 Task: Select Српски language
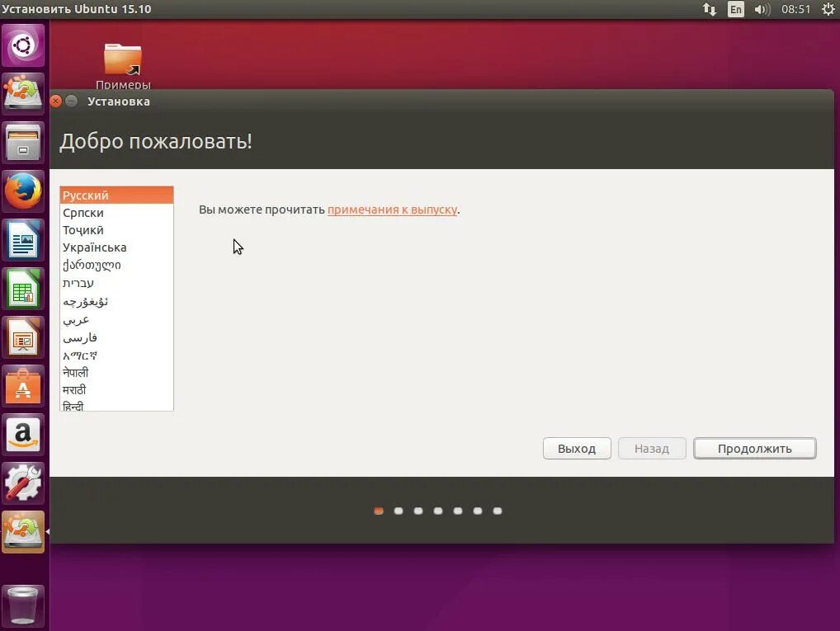[x=117, y=213]
